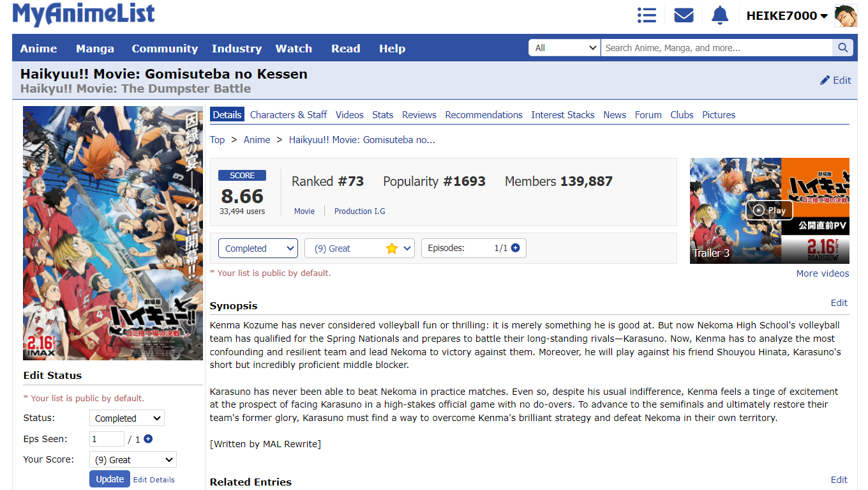Click the movie poster image
The height and width of the screenshot is (490, 868).
113,233
